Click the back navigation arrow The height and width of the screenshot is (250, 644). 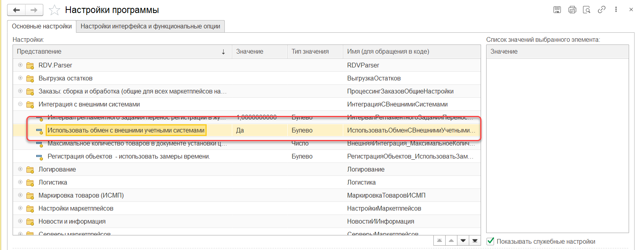(17, 10)
